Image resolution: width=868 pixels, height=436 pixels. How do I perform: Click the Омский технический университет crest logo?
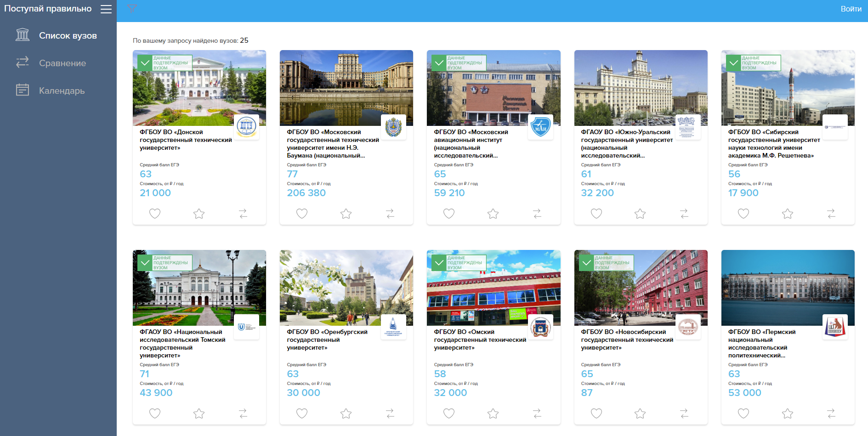541,327
